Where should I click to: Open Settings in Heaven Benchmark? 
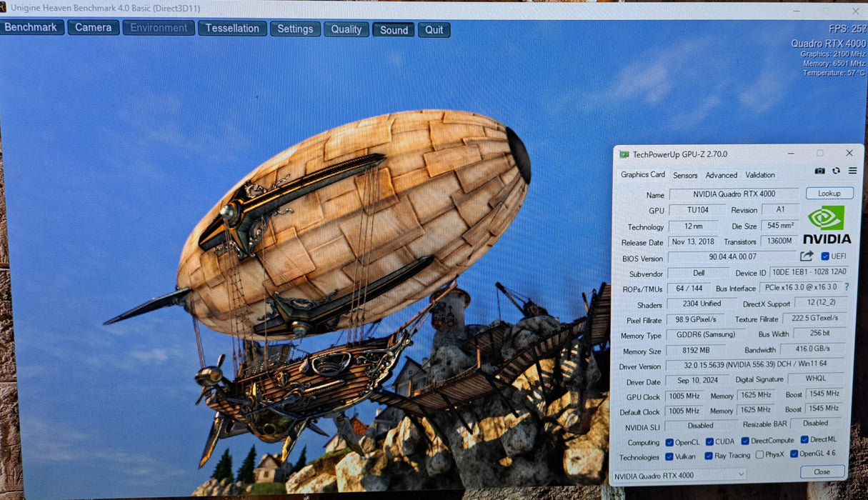295,29
